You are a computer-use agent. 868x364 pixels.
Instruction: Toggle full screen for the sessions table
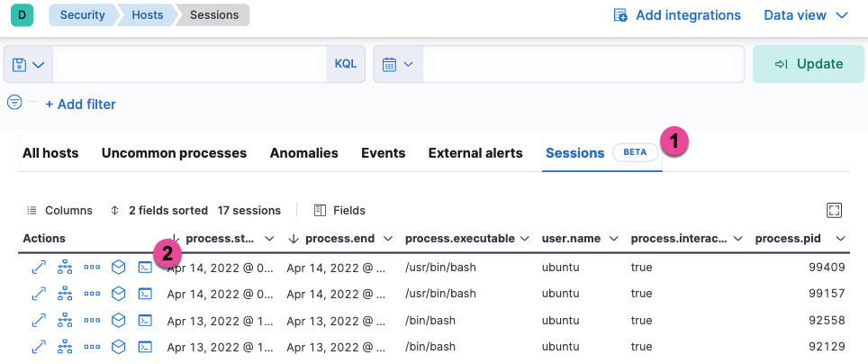[x=834, y=210]
